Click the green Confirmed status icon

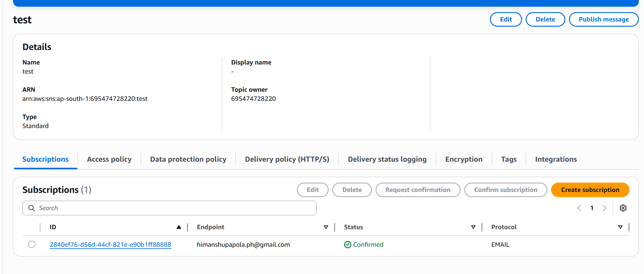click(347, 245)
